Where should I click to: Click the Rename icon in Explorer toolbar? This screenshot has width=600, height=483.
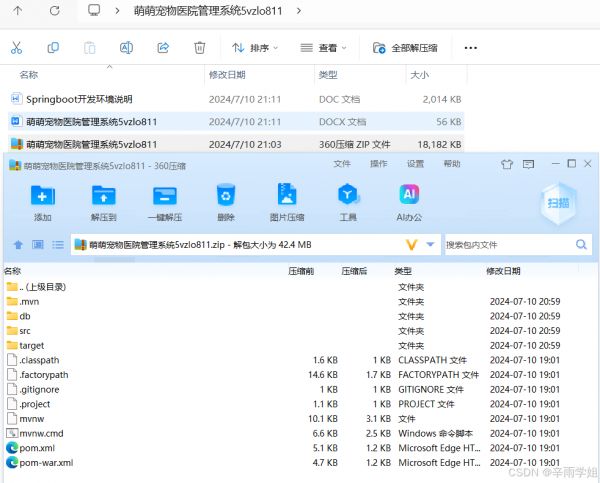click(x=126, y=48)
